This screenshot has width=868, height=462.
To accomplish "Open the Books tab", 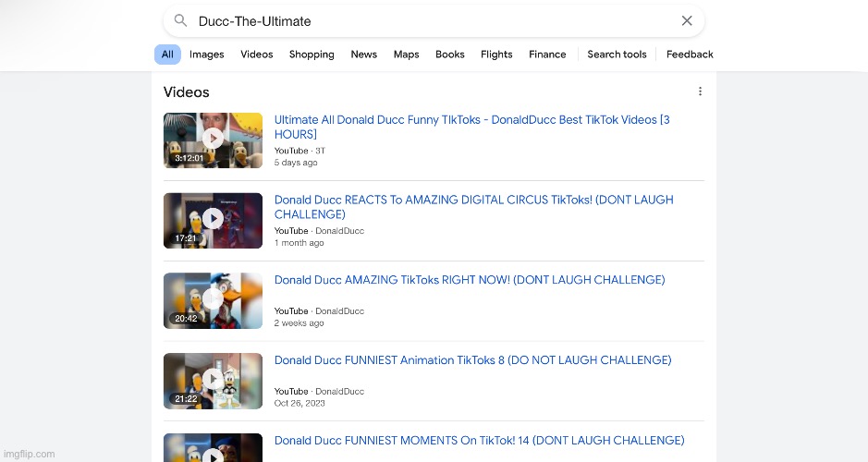I will click(x=450, y=55).
